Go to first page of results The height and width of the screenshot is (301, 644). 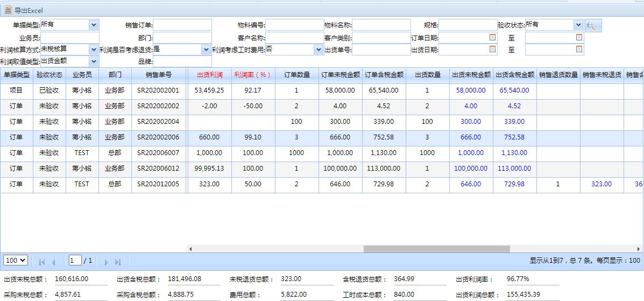pyautogui.click(x=41, y=262)
